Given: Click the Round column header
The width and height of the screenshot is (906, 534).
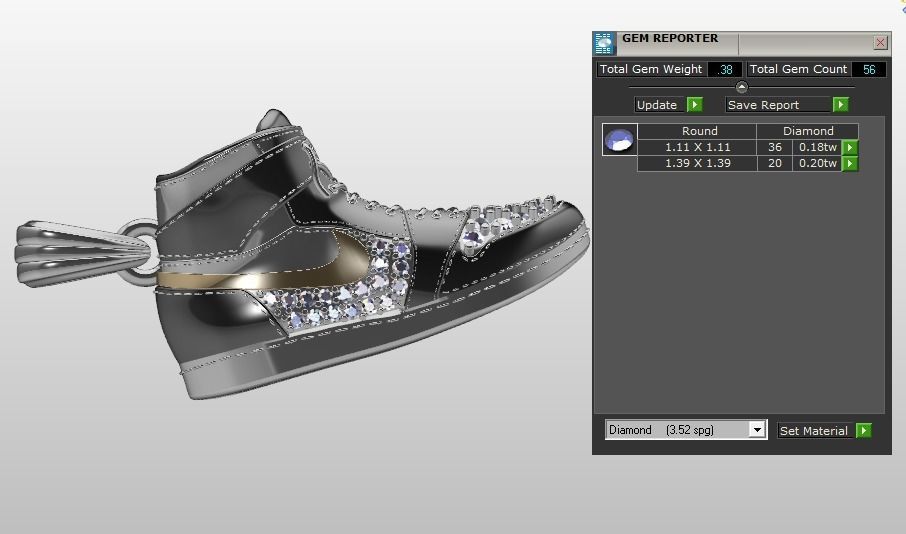Looking at the screenshot, I should click(699, 131).
